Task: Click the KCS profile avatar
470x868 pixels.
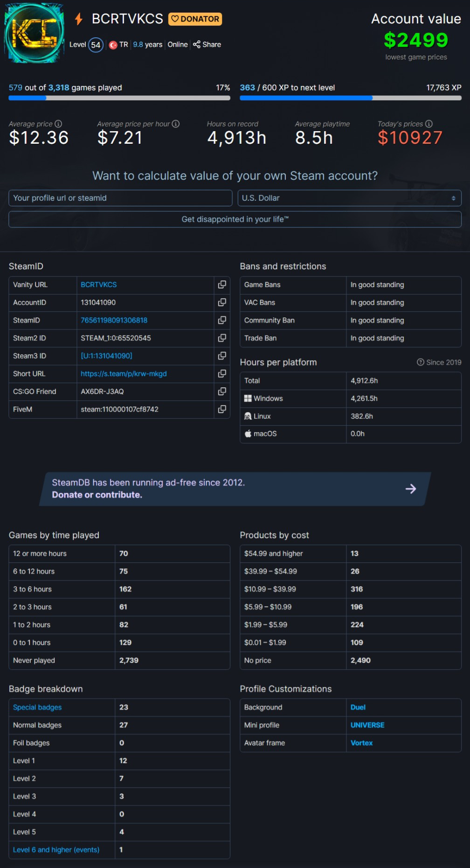Action: [x=34, y=33]
